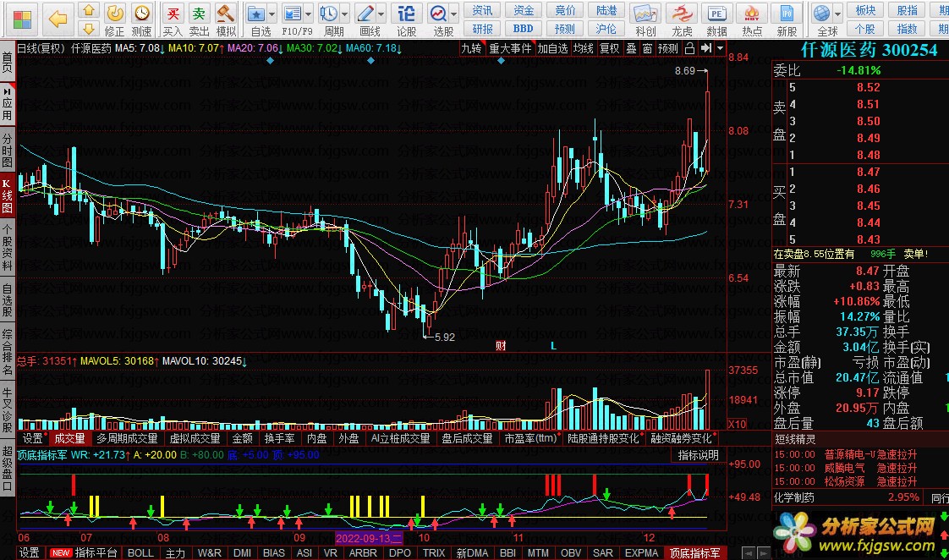Expand the F10/F9 dropdown arrow

click(x=308, y=14)
